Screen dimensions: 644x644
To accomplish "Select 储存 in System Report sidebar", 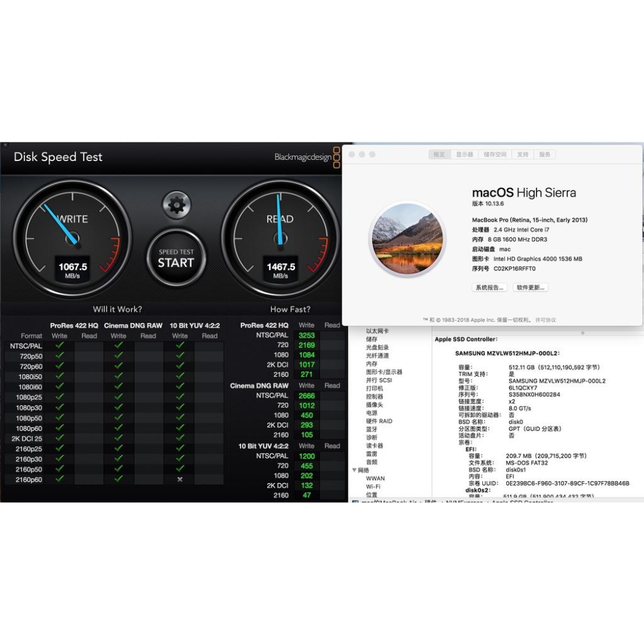I will click(372, 339).
